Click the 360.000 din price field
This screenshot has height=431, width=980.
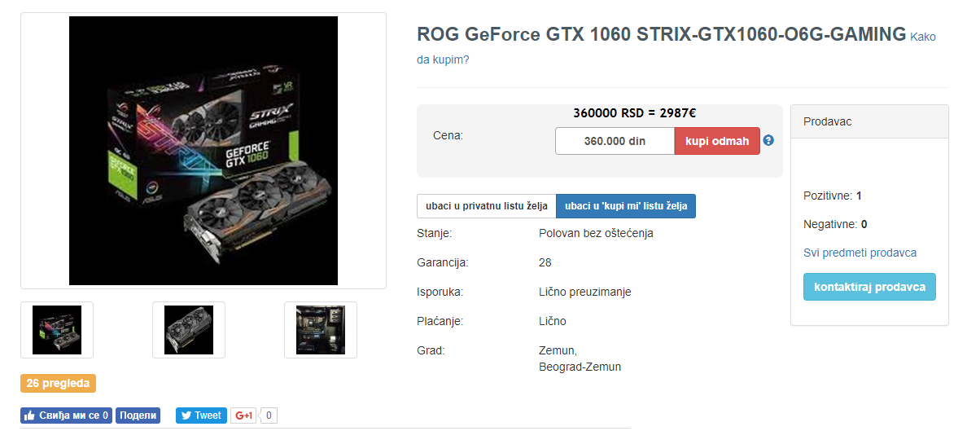(x=615, y=141)
